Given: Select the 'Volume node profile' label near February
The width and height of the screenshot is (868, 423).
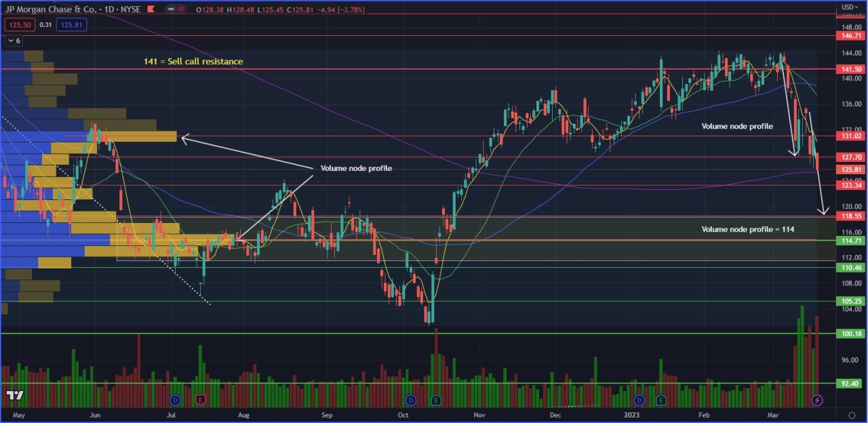Looking at the screenshot, I should point(736,127).
